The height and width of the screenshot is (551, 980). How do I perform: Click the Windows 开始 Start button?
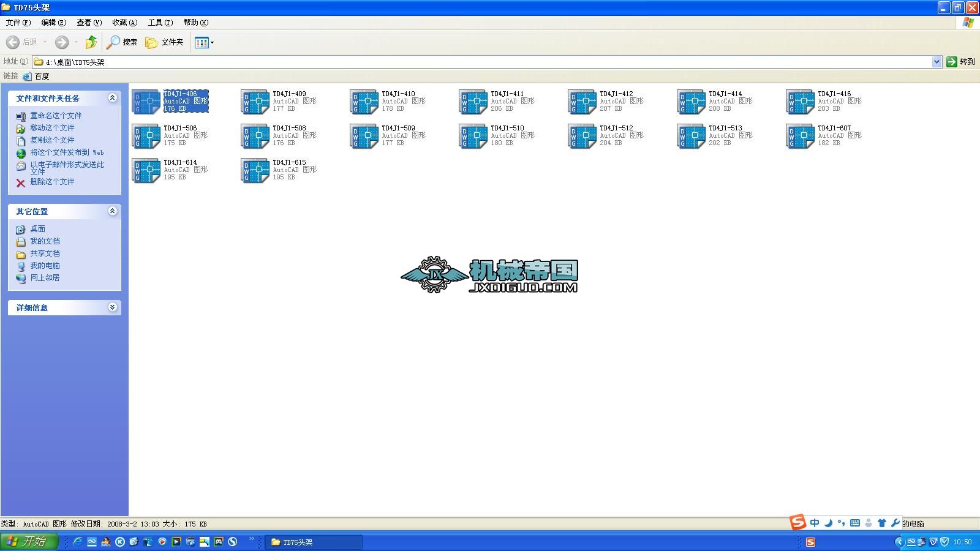click(x=29, y=542)
